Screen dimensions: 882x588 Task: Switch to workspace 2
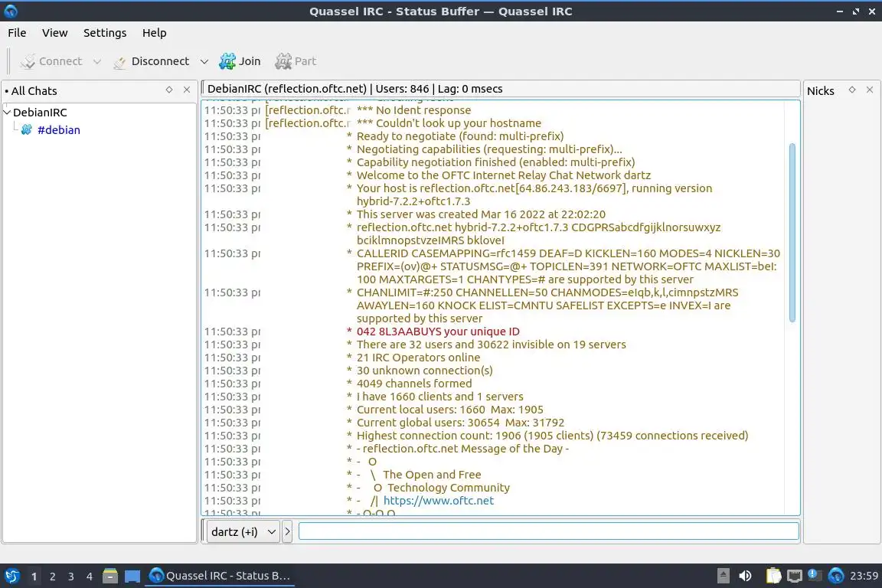pyautogui.click(x=52, y=577)
